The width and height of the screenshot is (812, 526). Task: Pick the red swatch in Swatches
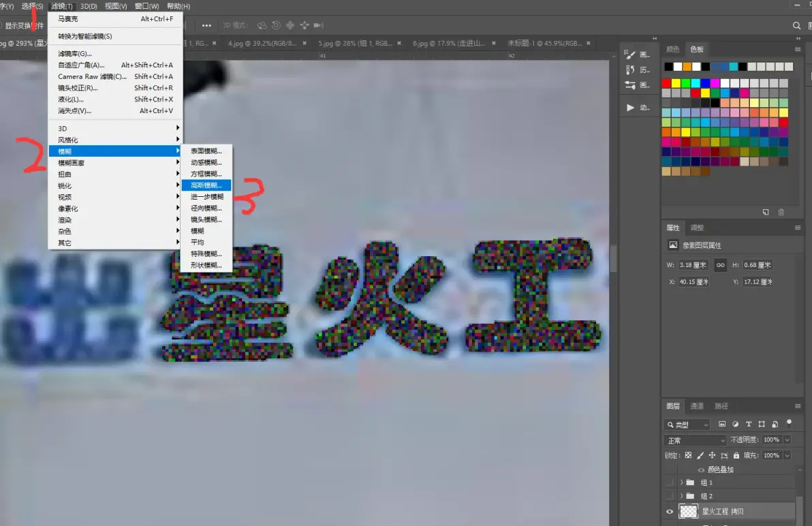click(666, 83)
